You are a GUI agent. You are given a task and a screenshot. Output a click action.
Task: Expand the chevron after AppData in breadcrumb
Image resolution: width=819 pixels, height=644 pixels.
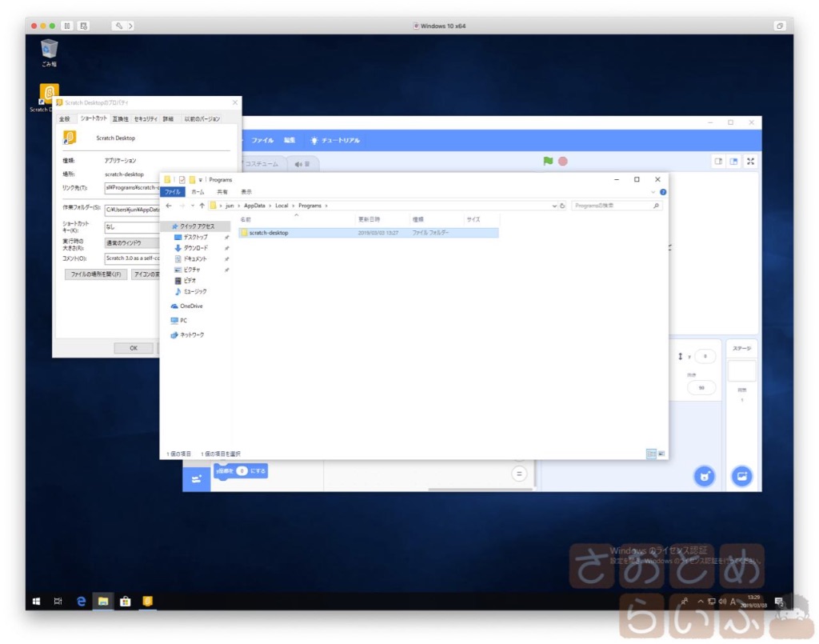click(x=270, y=206)
